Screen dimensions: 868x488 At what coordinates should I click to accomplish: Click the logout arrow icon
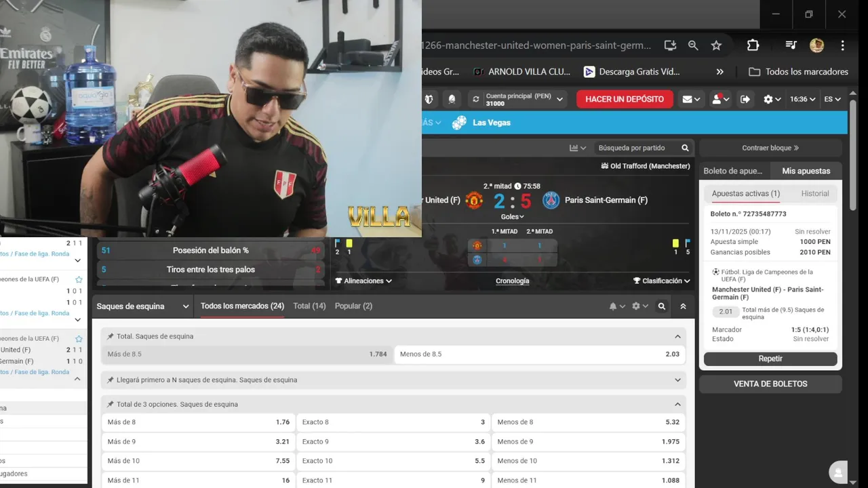pos(745,99)
